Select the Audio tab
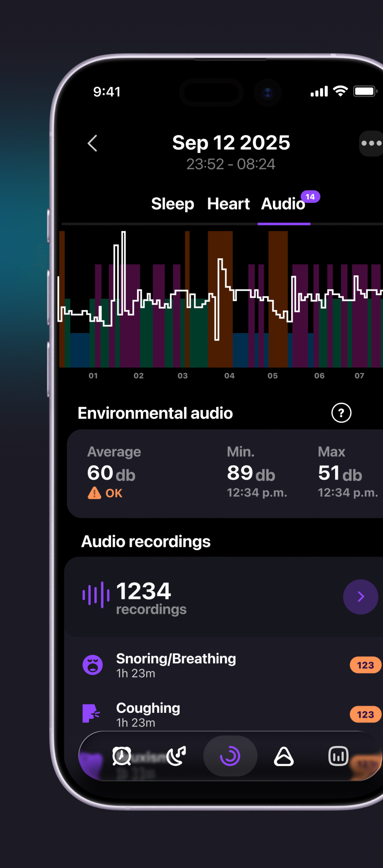The height and width of the screenshot is (868, 383). [283, 204]
